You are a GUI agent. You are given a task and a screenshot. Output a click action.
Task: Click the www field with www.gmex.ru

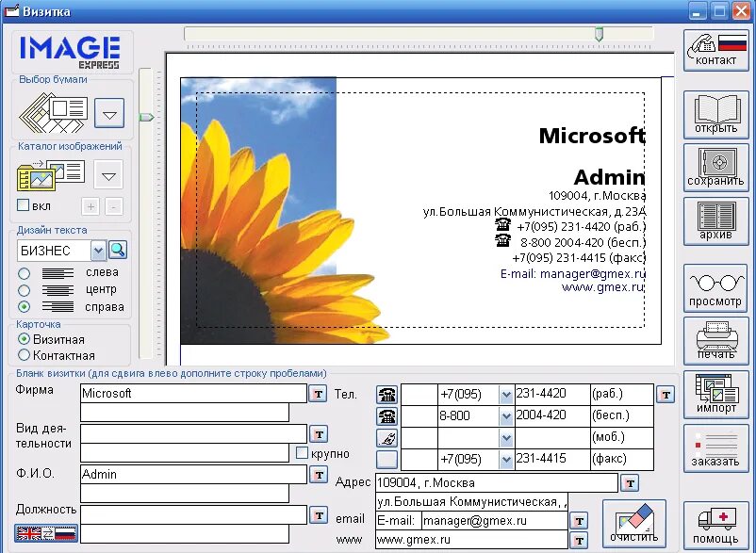click(x=471, y=540)
